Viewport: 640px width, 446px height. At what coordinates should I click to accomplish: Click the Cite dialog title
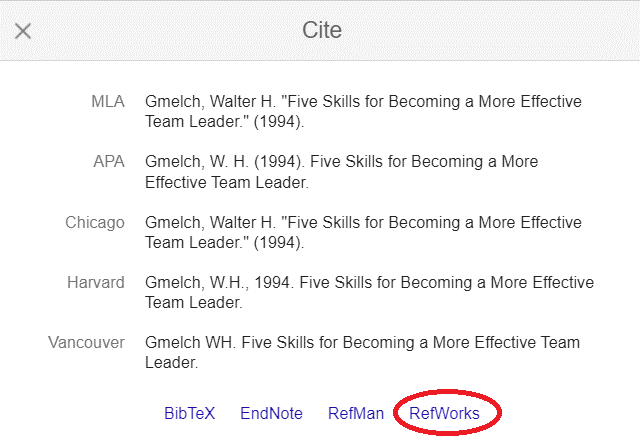(x=322, y=30)
